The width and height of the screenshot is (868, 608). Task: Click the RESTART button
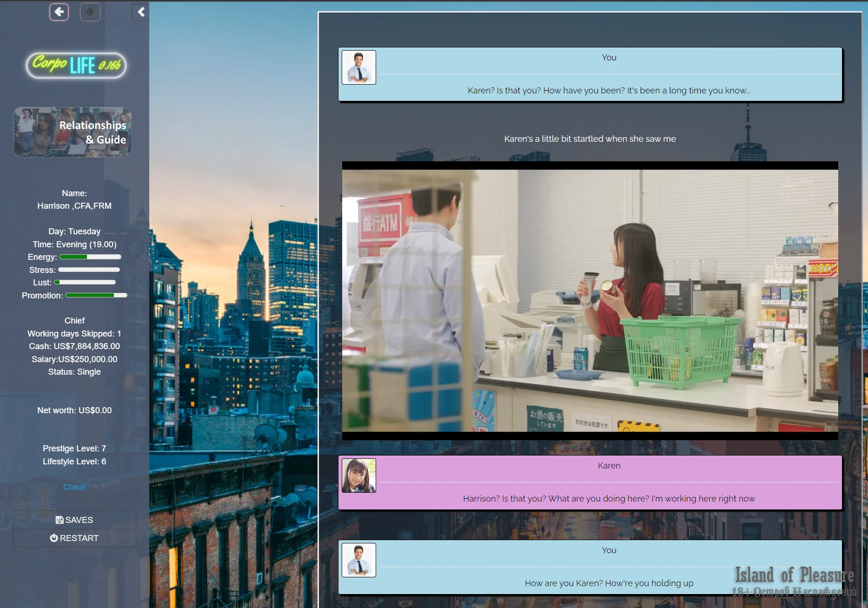(74, 538)
